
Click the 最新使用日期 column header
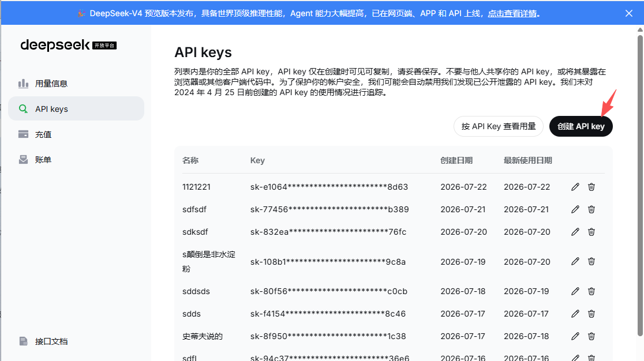(528, 160)
